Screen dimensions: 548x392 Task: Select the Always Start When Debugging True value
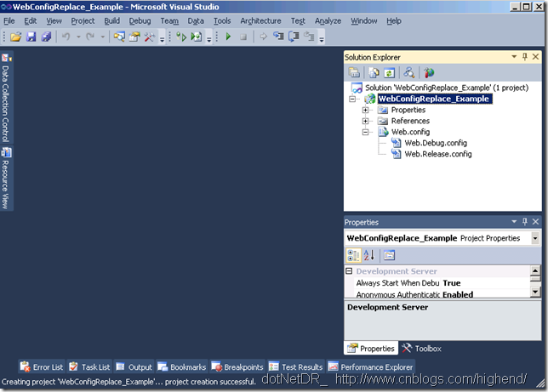tap(452, 283)
